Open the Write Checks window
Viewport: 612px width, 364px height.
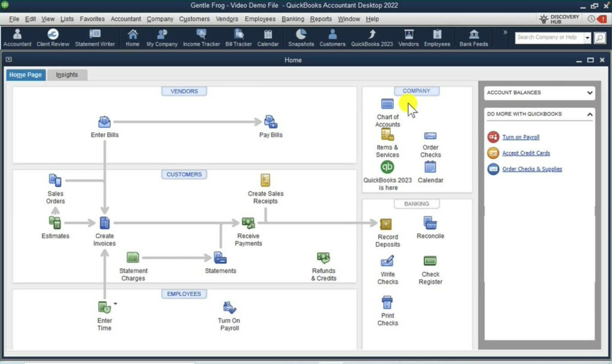pos(387,262)
